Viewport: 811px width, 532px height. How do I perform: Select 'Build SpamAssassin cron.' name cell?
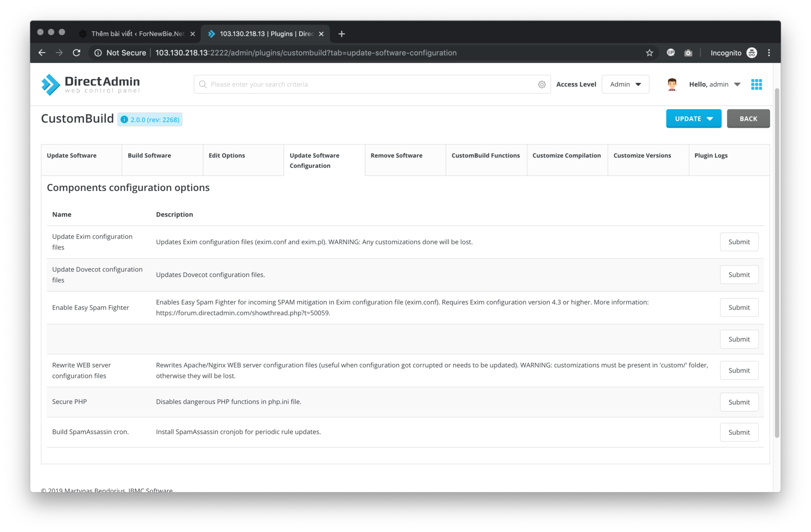pyautogui.click(x=90, y=432)
